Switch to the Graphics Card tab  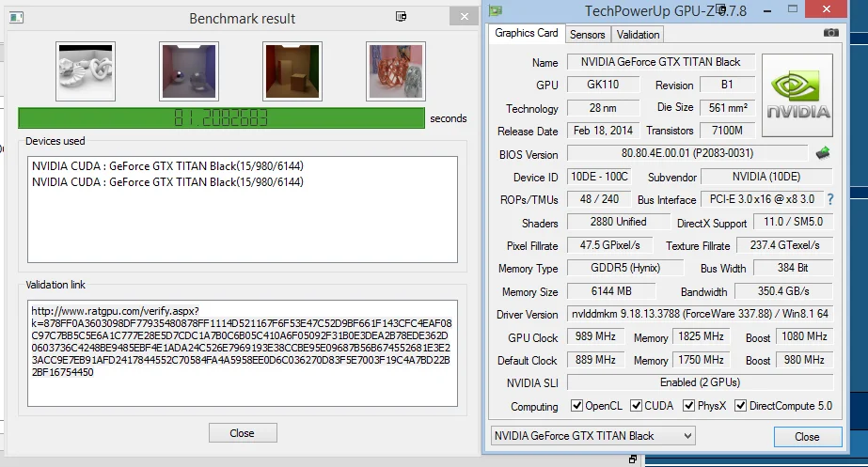click(527, 33)
